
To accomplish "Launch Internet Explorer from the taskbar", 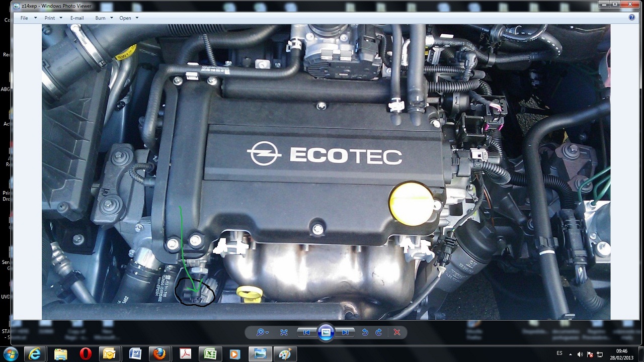I will point(35,354).
